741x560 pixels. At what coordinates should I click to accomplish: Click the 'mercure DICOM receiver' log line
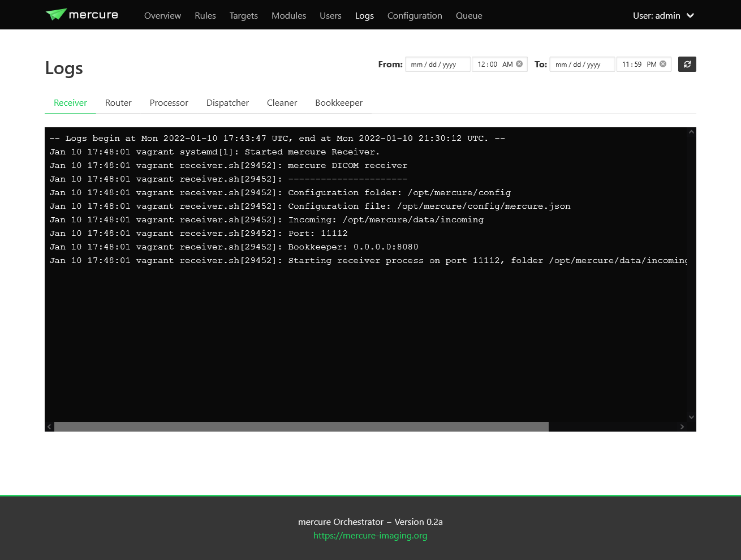coord(228,165)
